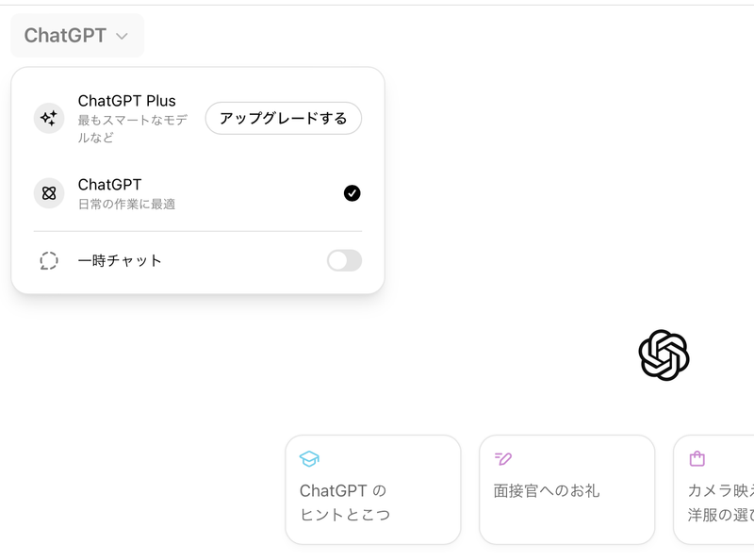
Task: Click the shopping bag icon on card
Action: (x=697, y=459)
